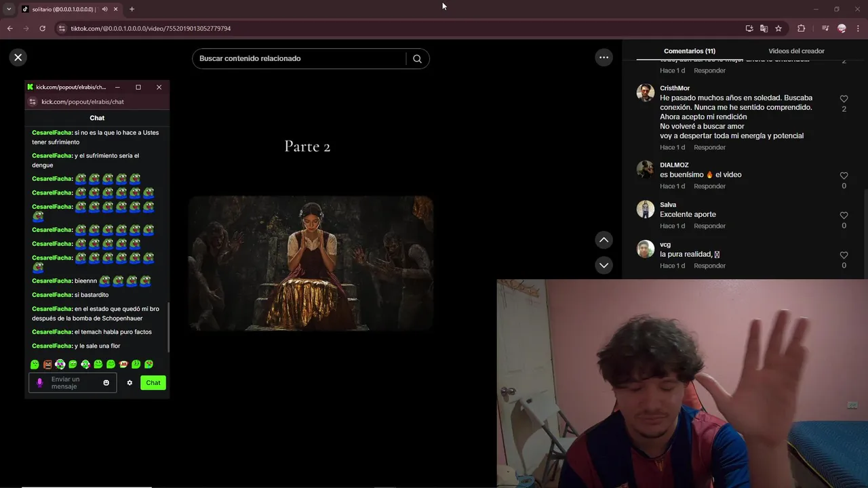Viewport: 868px width, 488px height.
Task: Click the Chrome back navigation arrow
Action: (9, 28)
